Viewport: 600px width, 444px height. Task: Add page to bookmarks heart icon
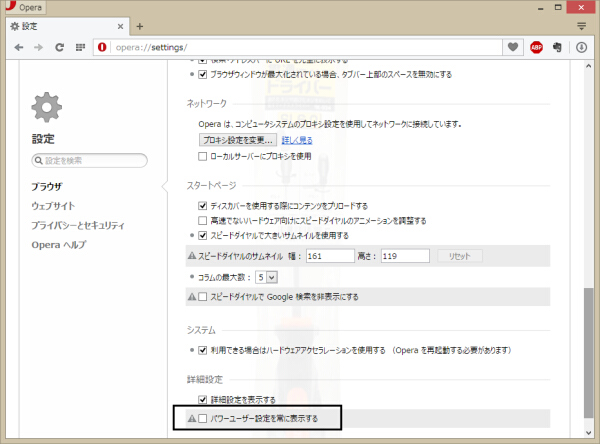[x=513, y=47]
